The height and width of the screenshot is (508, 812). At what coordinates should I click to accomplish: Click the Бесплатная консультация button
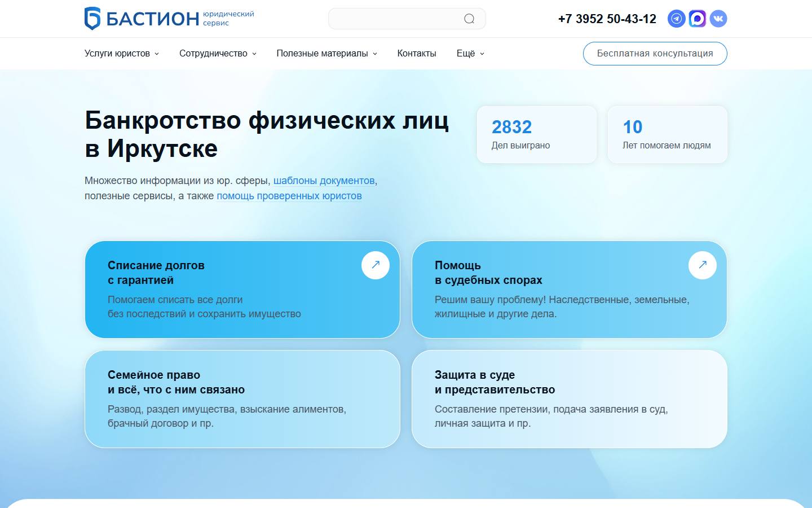click(x=655, y=54)
